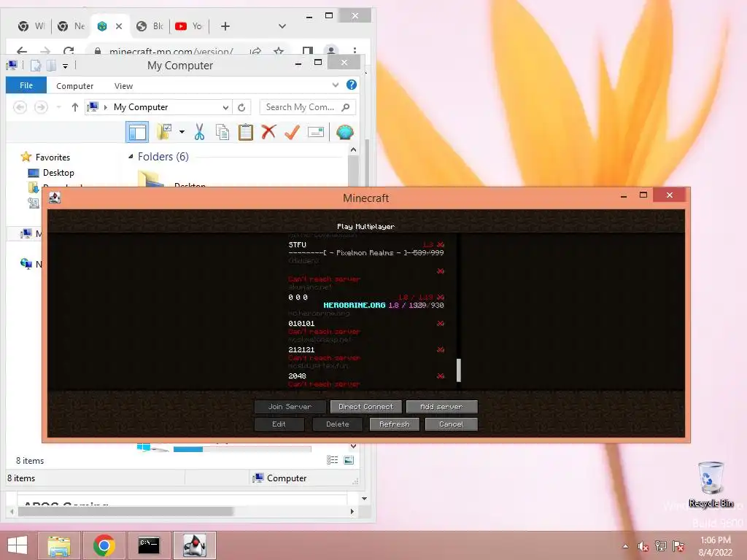Click the clipboard Paste icon

coord(245,132)
